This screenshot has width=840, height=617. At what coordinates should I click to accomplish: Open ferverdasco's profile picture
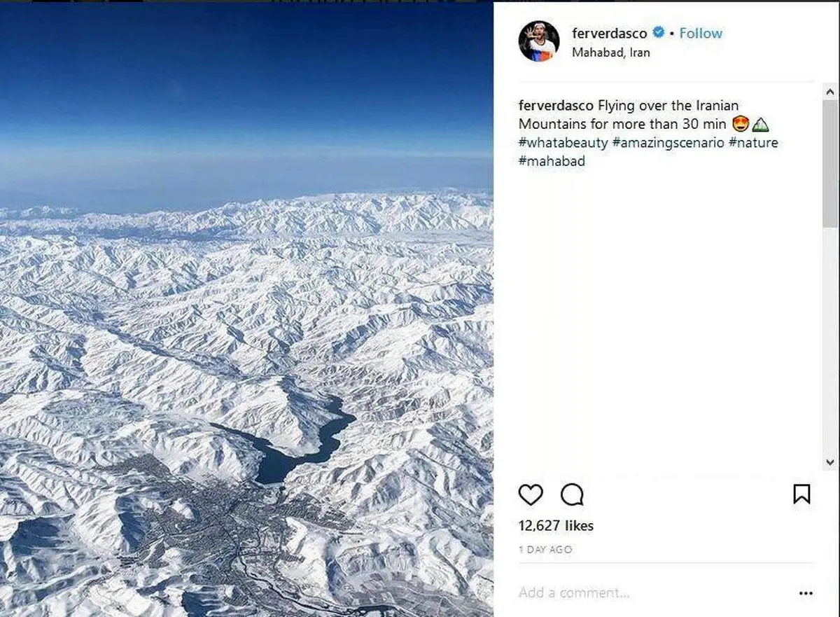(x=539, y=42)
